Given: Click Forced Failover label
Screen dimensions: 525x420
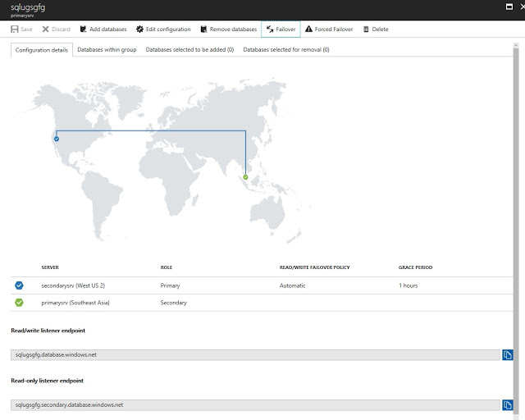Looking at the screenshot, I should 334,30.
